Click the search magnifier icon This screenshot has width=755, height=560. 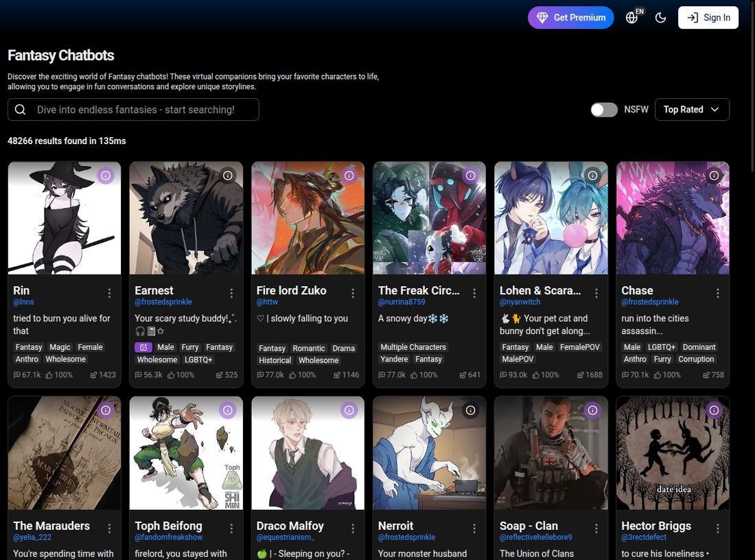click(20, 110)
